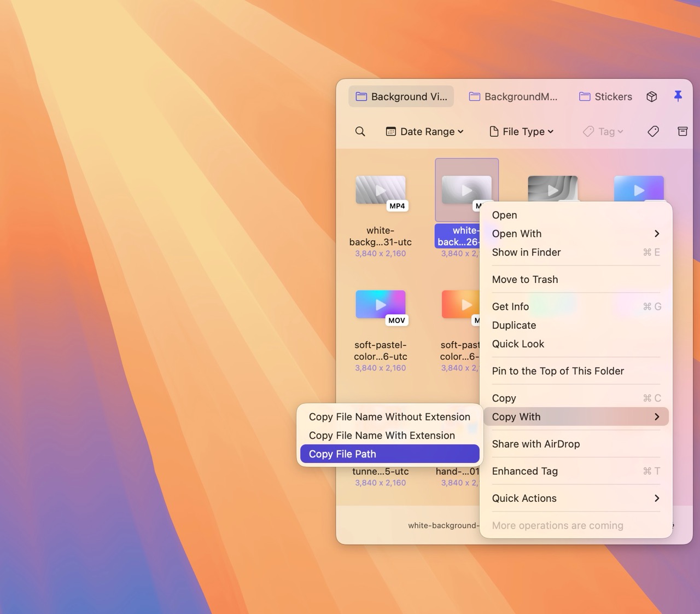Click the disabled Tag filter control
700x614 pixels.
[x=603, y=131]
